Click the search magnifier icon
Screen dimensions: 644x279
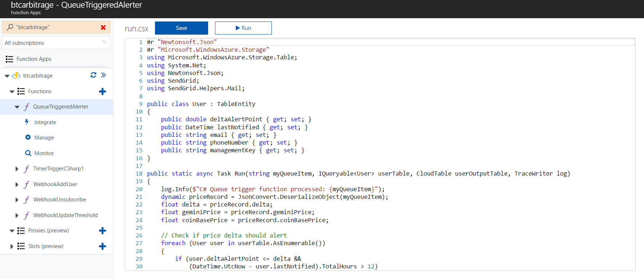pos(10,27)
